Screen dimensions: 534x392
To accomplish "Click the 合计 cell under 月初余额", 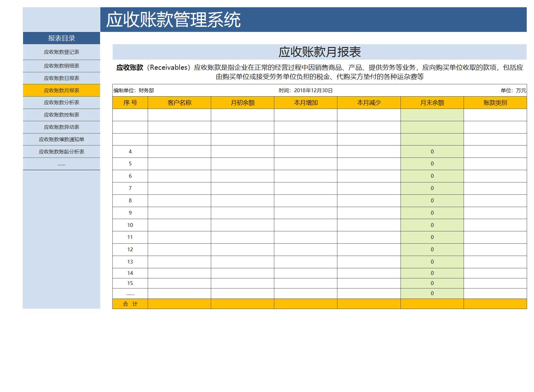I will tap(243, 304).
